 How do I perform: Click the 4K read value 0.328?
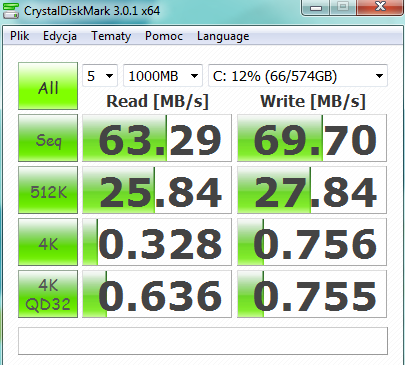point(157,242)
